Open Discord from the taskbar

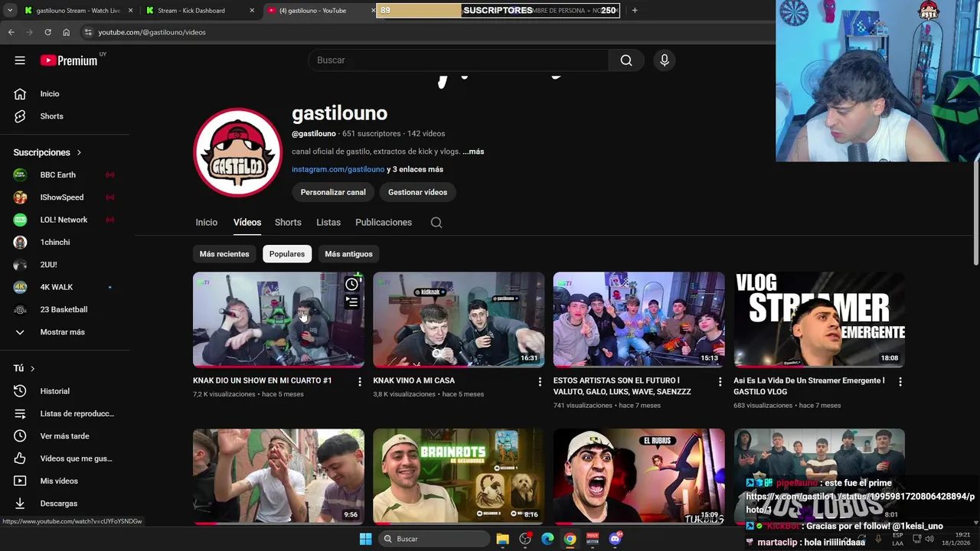pyautogui.click(x=615, y=540)
